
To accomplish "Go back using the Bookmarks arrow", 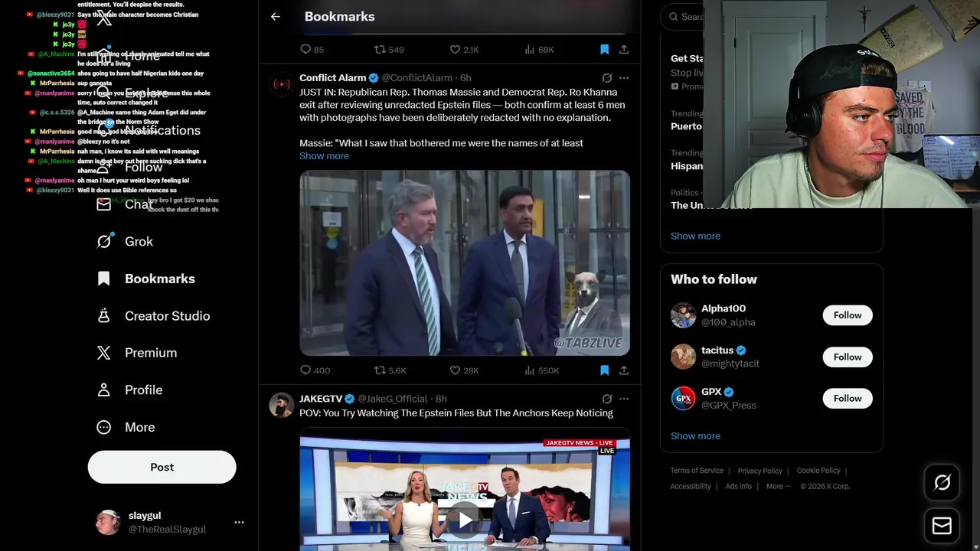I will (276, 16).
